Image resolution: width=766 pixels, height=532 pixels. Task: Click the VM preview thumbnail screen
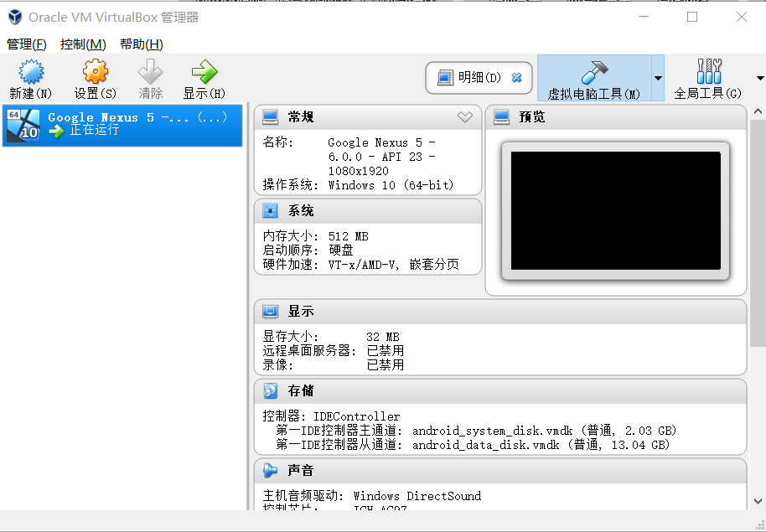[x=616, y=211]
